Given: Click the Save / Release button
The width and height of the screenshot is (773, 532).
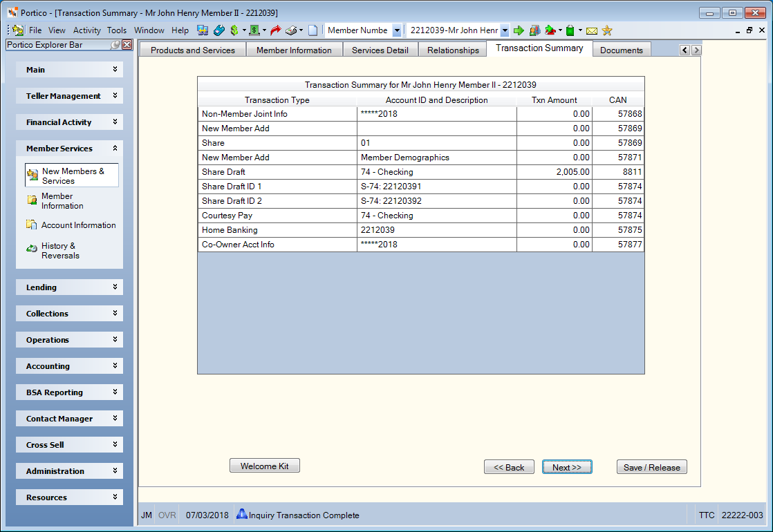Looking at the screenshot, I should 652,468.
